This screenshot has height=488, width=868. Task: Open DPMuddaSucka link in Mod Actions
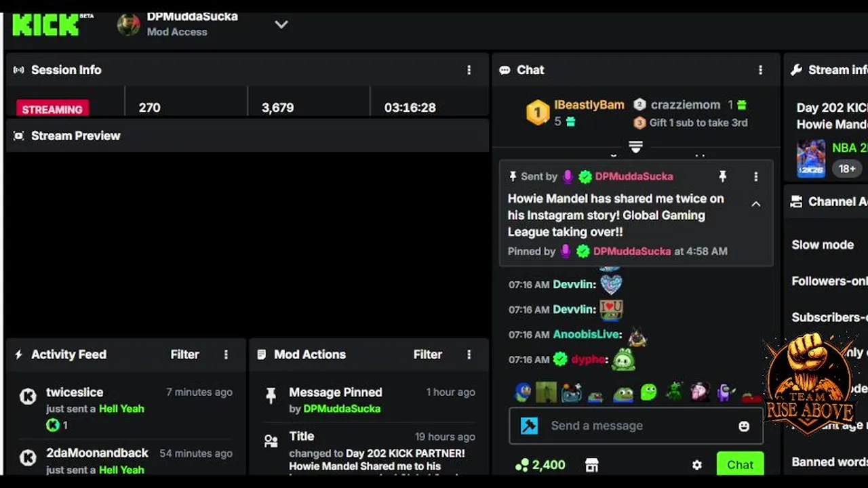pyautogui.click(x=342, y=409)
